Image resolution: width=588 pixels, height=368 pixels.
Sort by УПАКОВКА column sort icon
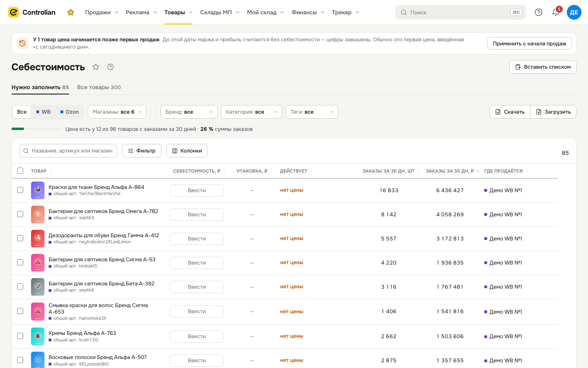(x=271, y=171)
